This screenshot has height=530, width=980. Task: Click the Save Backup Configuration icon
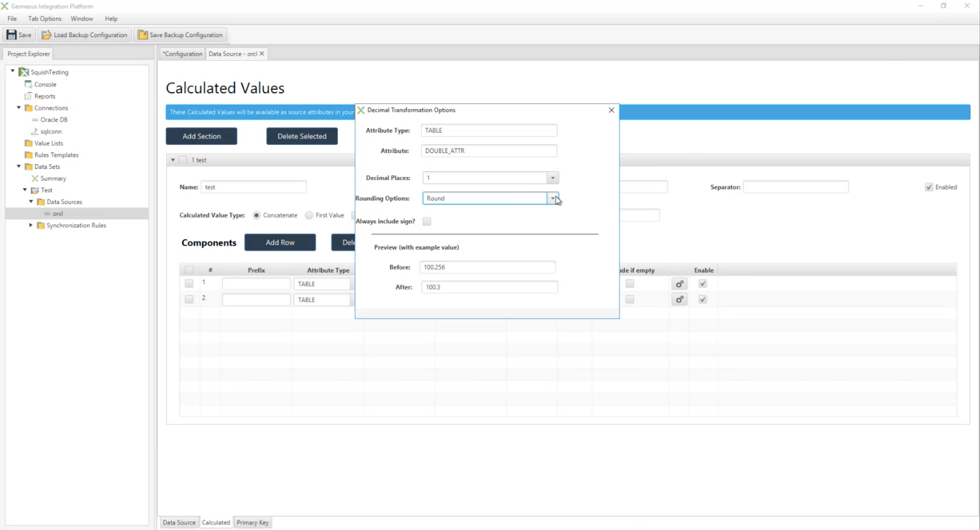pos(143,34)
